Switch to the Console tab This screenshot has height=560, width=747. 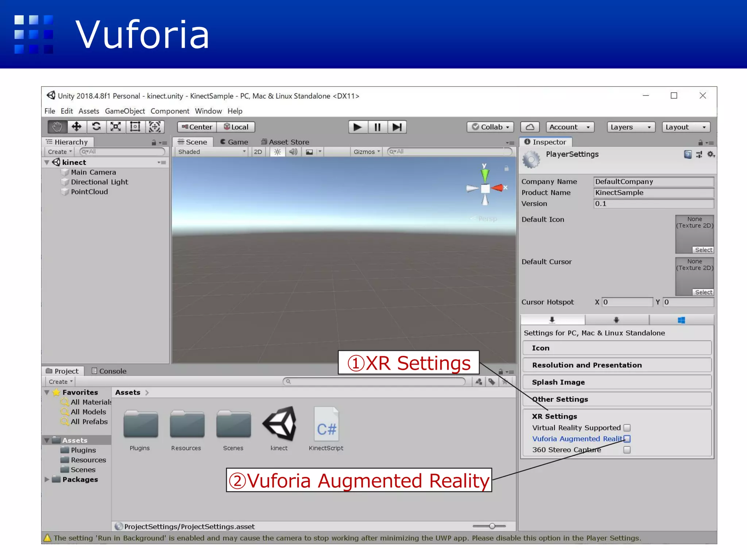[109, 371]
